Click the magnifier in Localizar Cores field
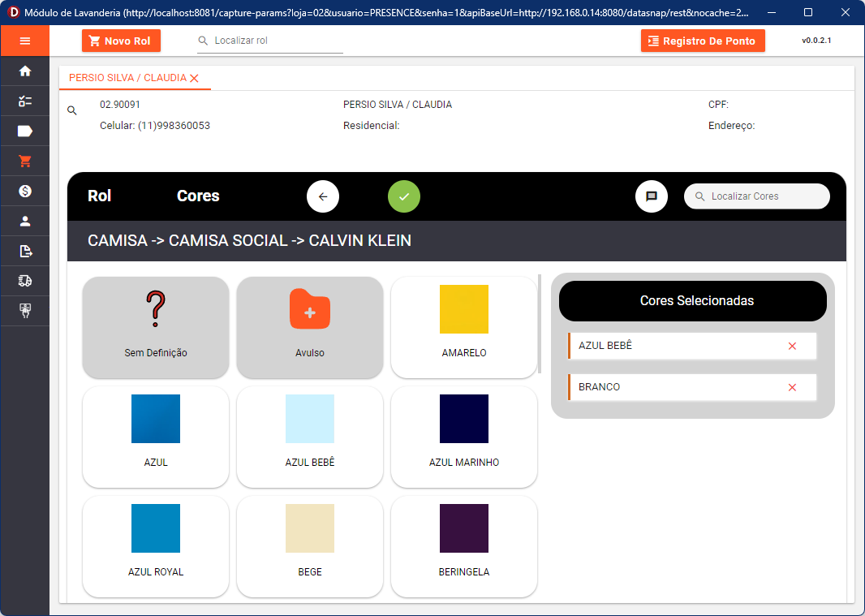Viewport: 865px width, 616px height. pos(699,196)
